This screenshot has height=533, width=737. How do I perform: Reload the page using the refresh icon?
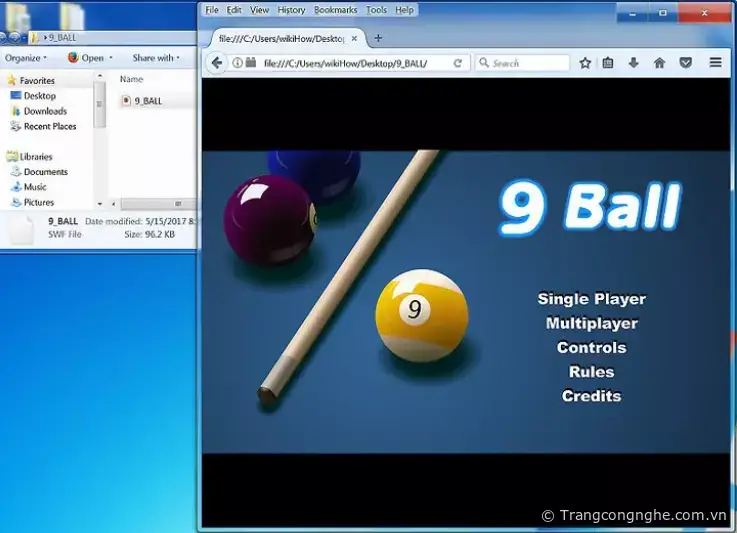[458, 63]
